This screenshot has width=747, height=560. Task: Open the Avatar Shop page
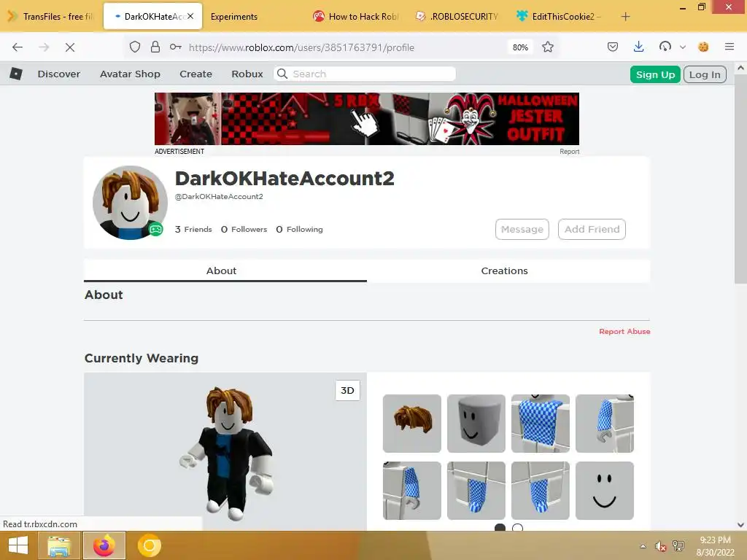[x=130, y=74]
